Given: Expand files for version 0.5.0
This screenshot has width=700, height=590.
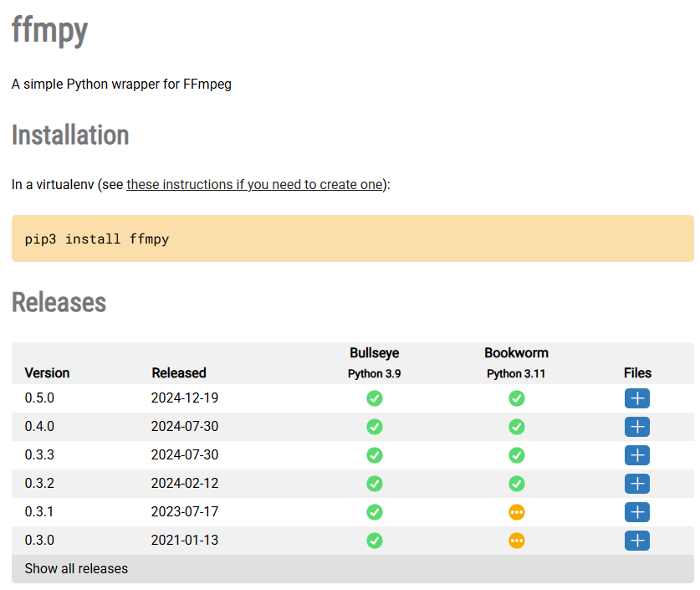Looking at the screenshot, I should click(637, 398).
